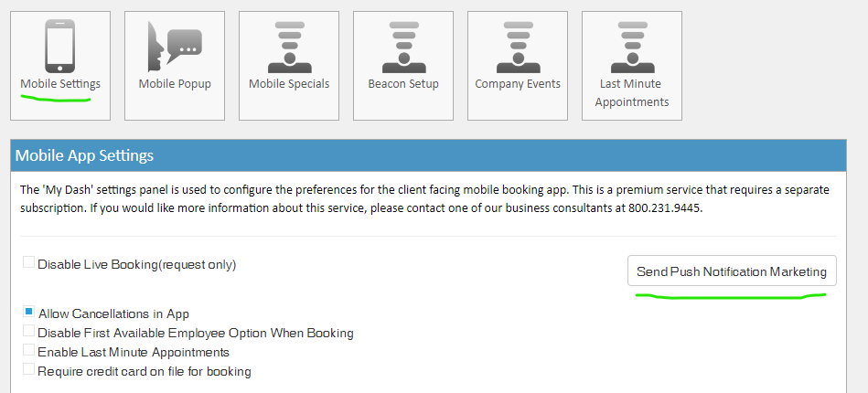
Task: Click the Mobile Settings text label
Action: 60,84
